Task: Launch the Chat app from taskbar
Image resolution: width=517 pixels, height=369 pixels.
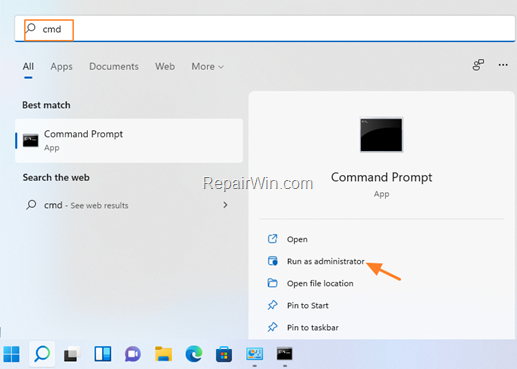Action: tap(133, 354)
